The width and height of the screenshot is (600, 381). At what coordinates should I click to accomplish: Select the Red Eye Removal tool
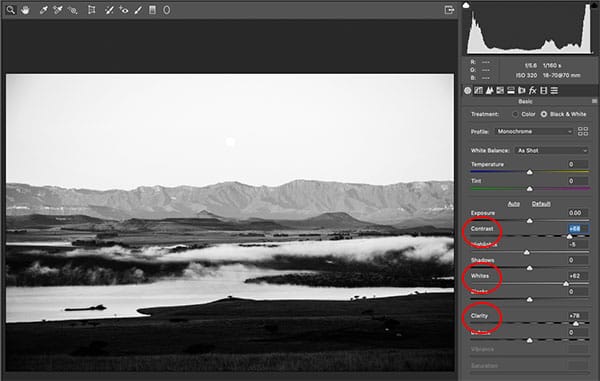point(124,10)
